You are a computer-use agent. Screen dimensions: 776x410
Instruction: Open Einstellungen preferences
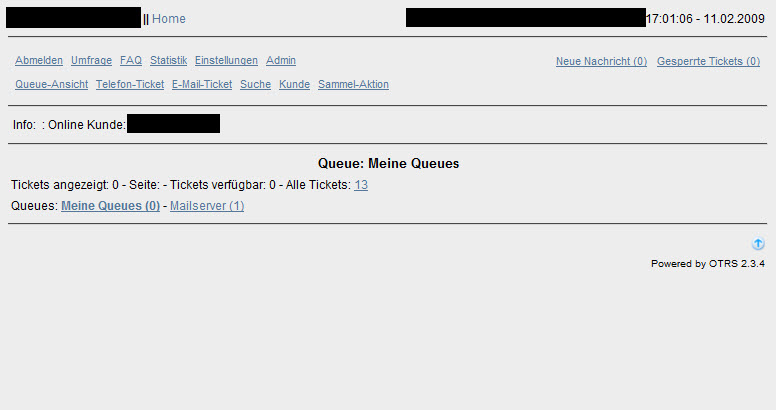[226, 60]
